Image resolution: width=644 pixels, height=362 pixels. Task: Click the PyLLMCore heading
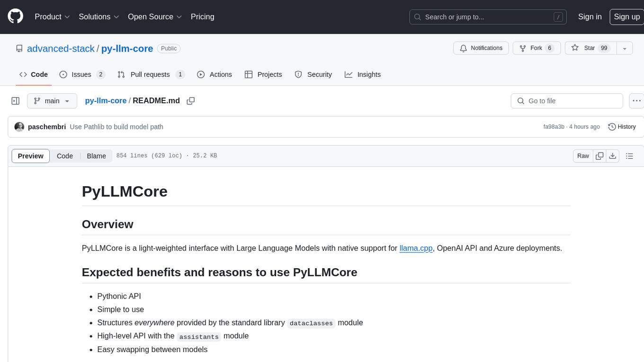pyautogui.click(x=125, y=191)
